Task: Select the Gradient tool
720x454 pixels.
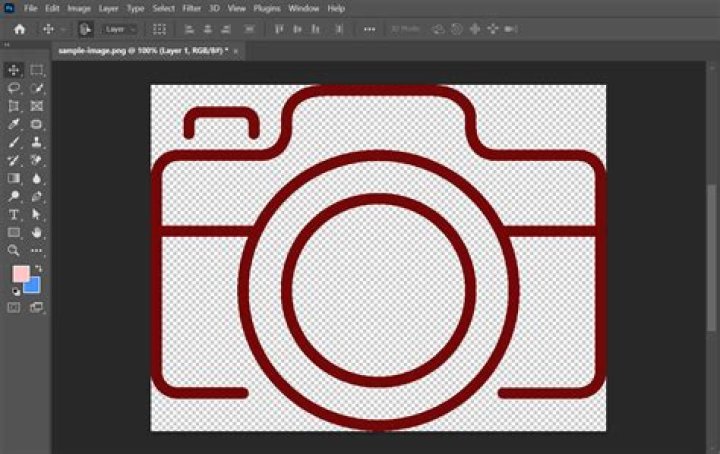Action: click(14, 178)
